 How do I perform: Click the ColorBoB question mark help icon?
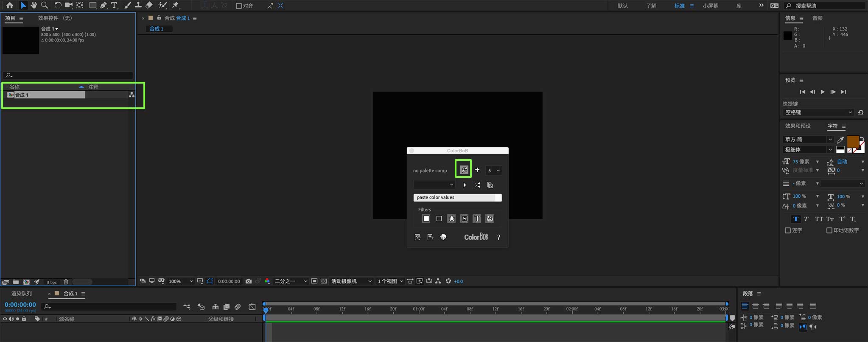pyautogui.click(x=498, y=237)
